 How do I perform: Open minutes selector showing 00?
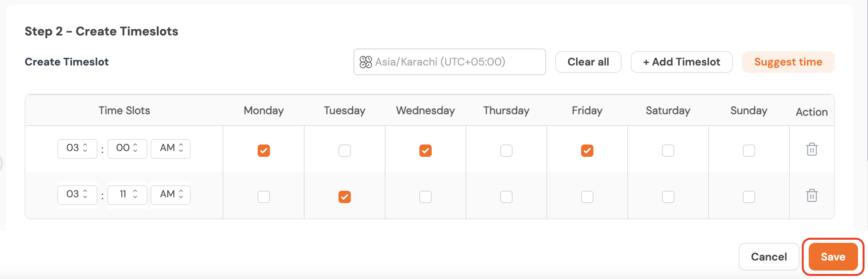click(x=127, y=148)
